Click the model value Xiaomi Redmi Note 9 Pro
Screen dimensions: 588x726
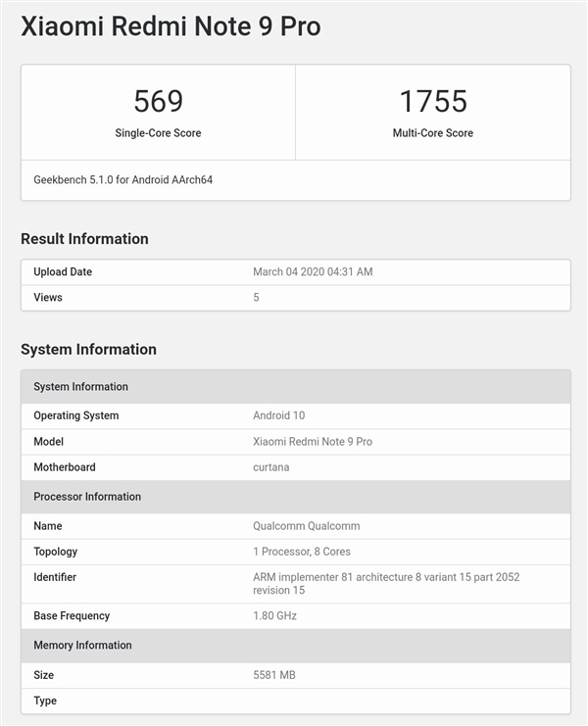coord(313,442)
